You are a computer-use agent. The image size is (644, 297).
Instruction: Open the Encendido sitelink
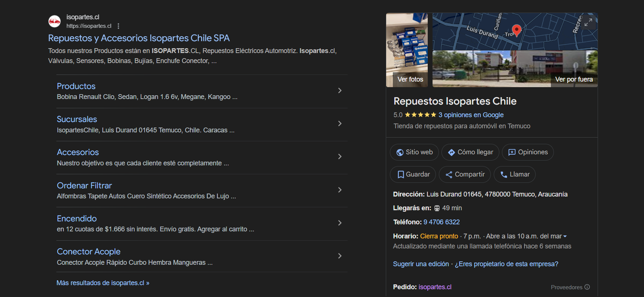(x=77, y=219)
